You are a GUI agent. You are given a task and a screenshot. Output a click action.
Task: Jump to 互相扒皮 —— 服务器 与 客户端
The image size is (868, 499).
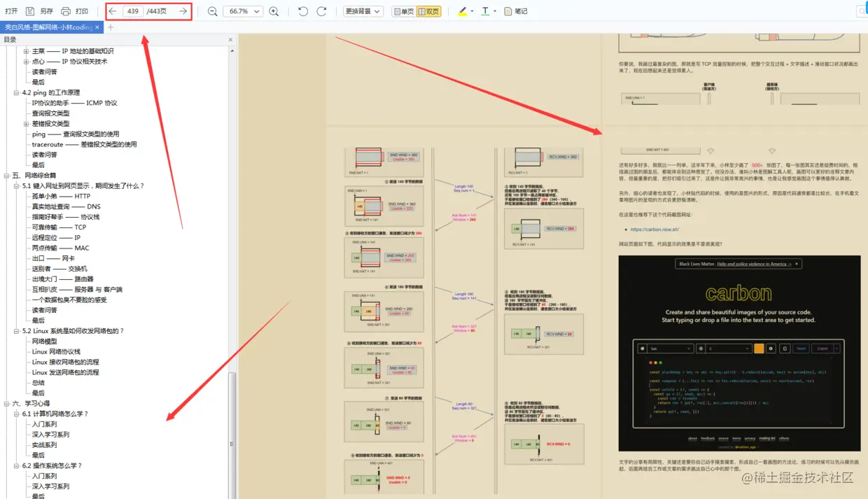pyautogui.click(x=77, y=290)
